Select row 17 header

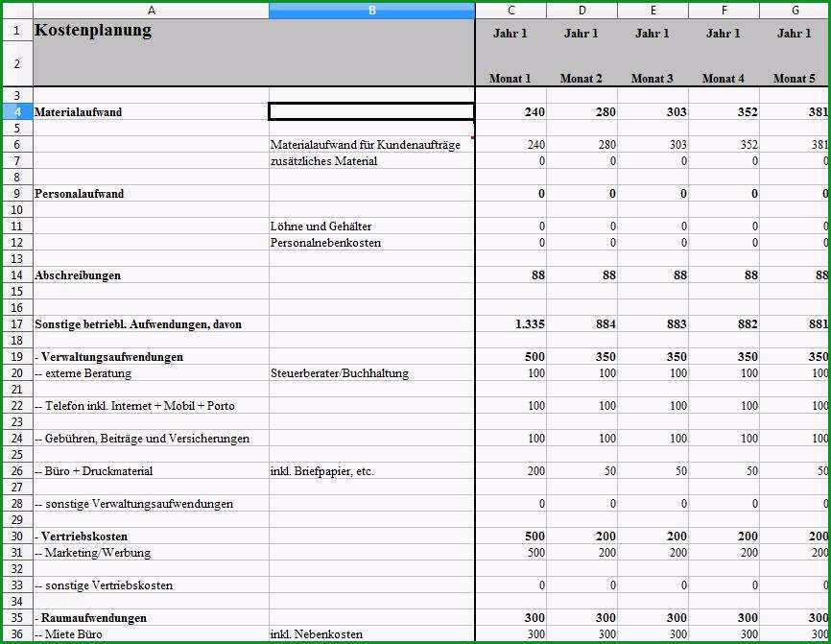(17, 323)
